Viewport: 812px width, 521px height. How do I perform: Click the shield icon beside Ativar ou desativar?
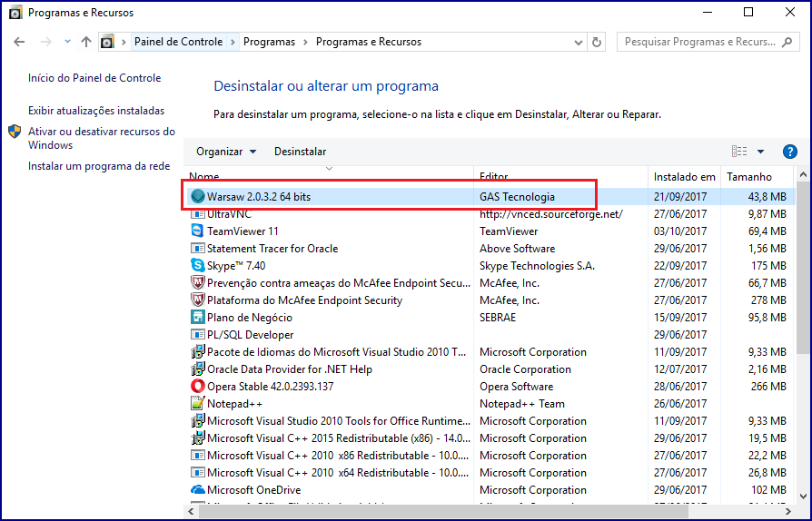pyautogui.click(x=15, y=132)
